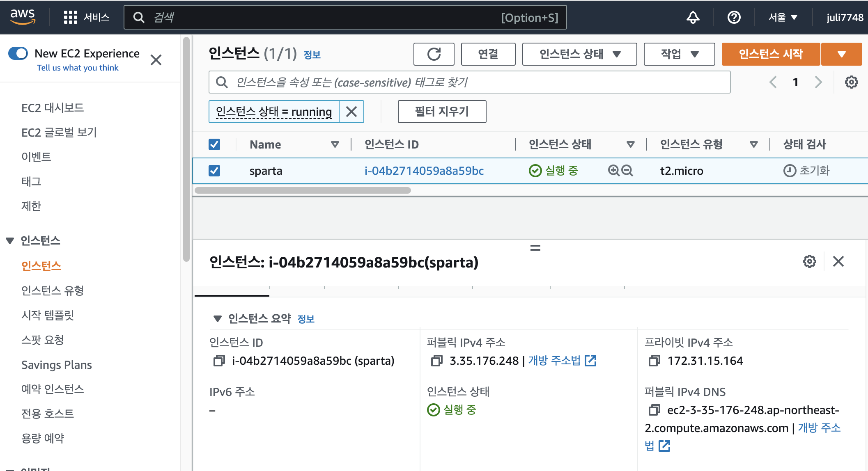The width and height of the screenshot is (868, 471).
Task: Close the instance detail panel
Action: [838, 261]
